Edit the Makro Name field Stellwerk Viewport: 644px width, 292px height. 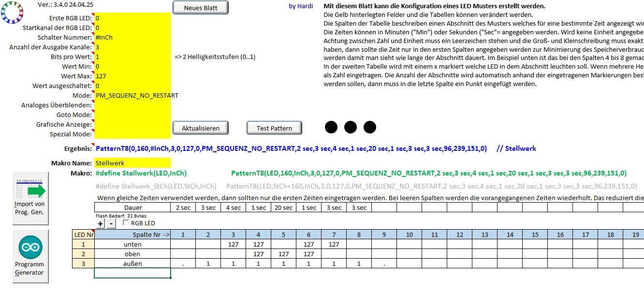pyautogui.click(x=132, y=163)
